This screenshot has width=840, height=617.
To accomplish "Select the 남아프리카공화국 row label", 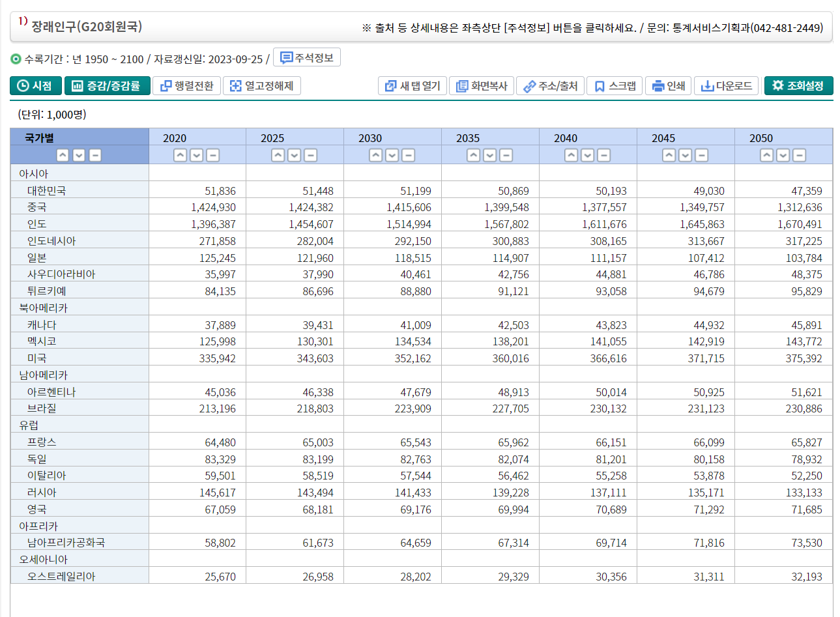I will click(x=66, y=543).
